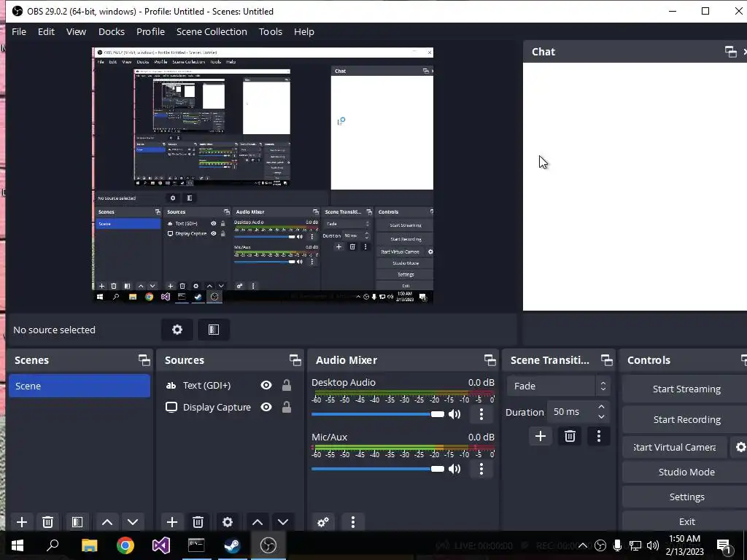This screenshot has width=747, height=560.
Task: Open Steam from taskbar
Action: click(x=233, y=545)
